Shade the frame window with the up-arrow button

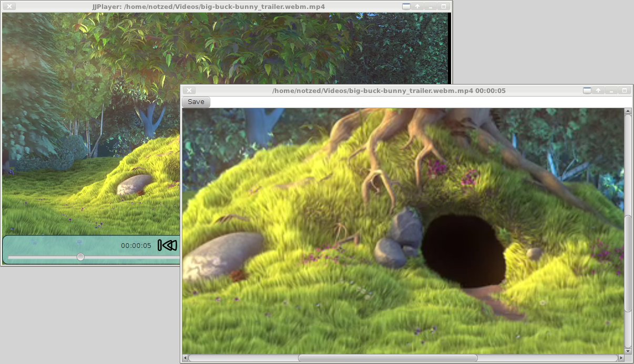click(599, 90)
